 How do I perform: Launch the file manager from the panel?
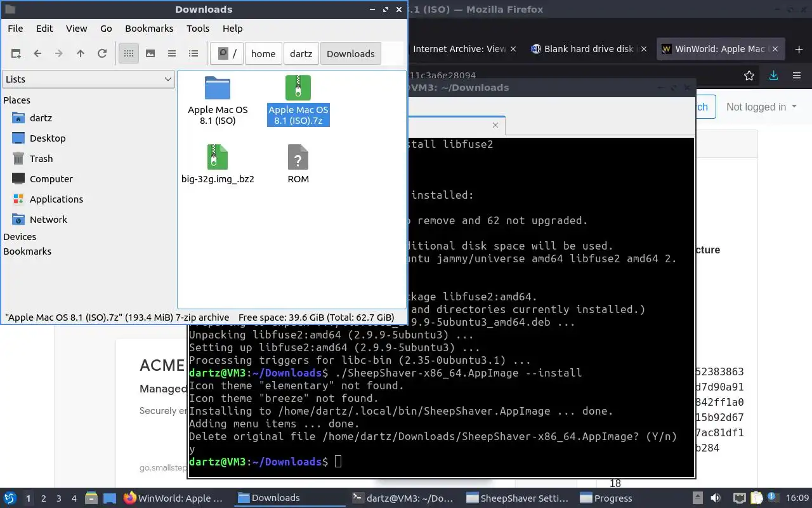coord(91,498)
